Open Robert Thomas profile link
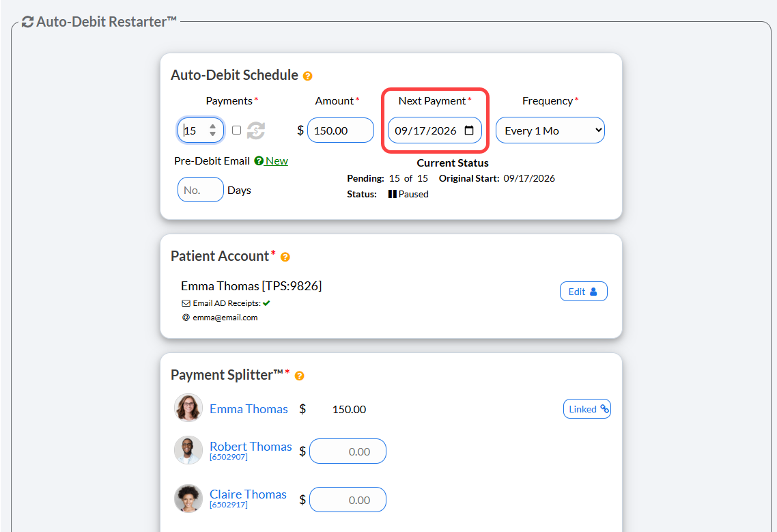Screen dimensions: 777x532 tap(251, 446)
